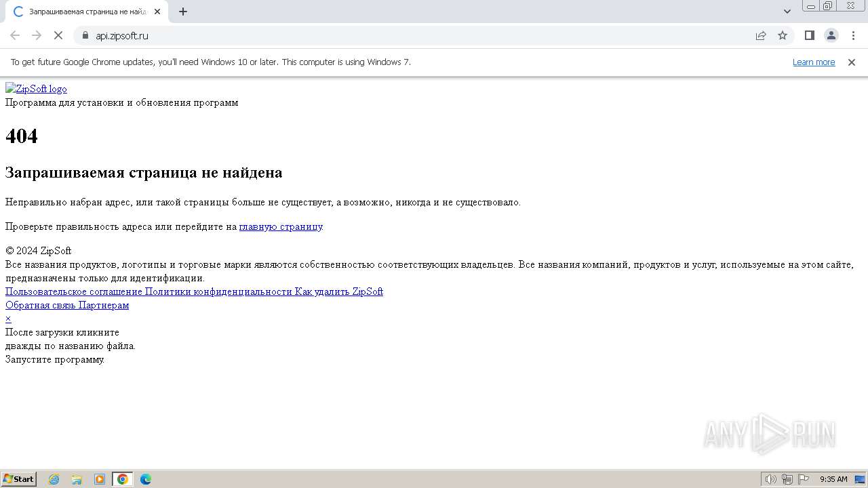The height and width of the screenshot is (488, 868).
Task: Select the Запрашиваемая страница tab
Action: tap(85, 12)
